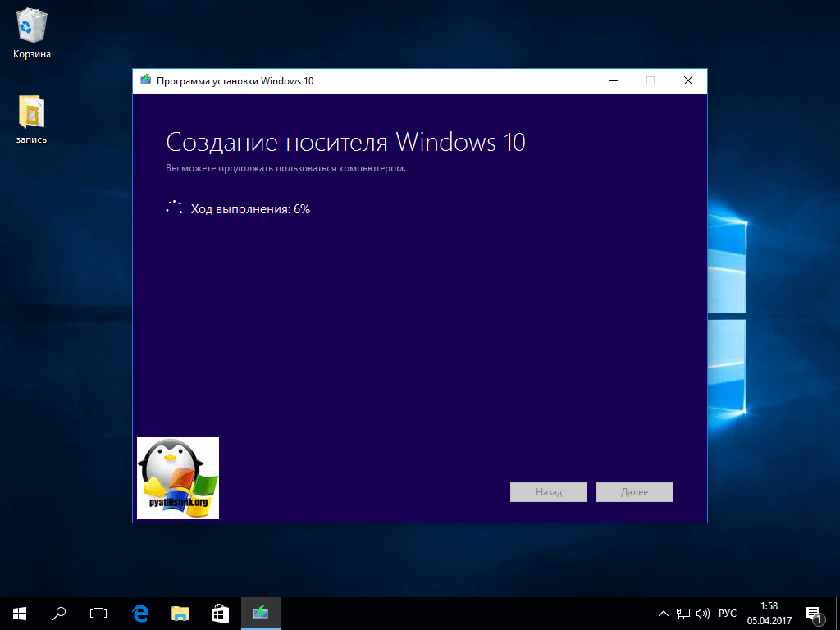Click the Назад button
The width and height of the screenshot is (840, 630).
pos(549,492)
